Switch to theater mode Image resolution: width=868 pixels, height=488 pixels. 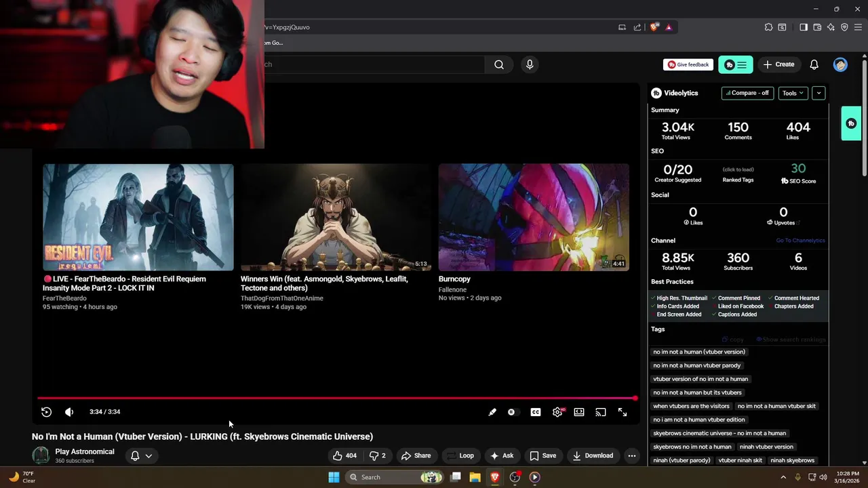click(x=579, y=412)
